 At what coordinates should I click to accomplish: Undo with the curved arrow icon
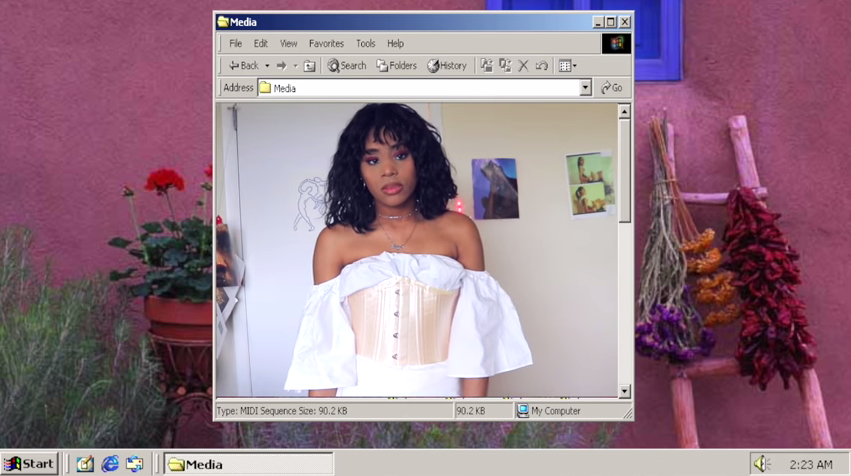542,66
